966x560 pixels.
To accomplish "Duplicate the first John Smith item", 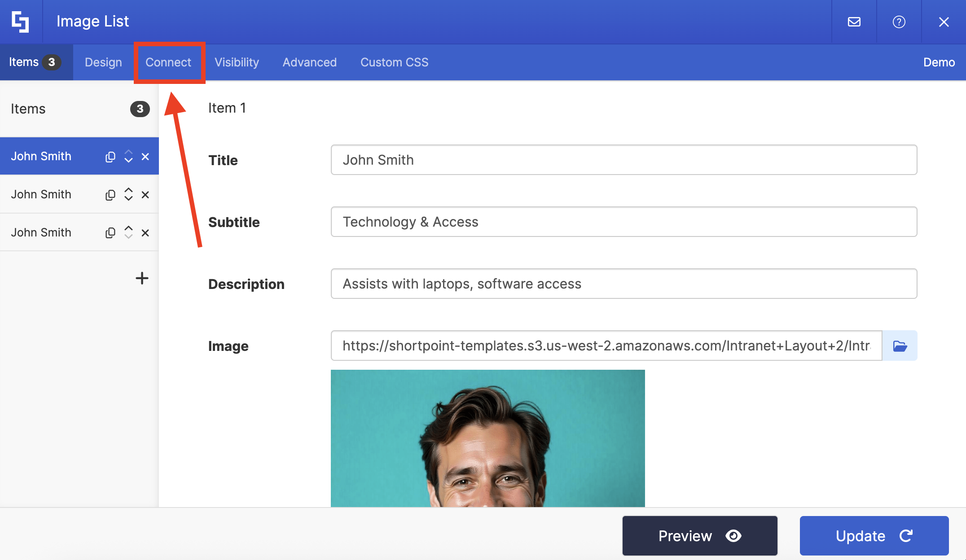I will 110,157.
